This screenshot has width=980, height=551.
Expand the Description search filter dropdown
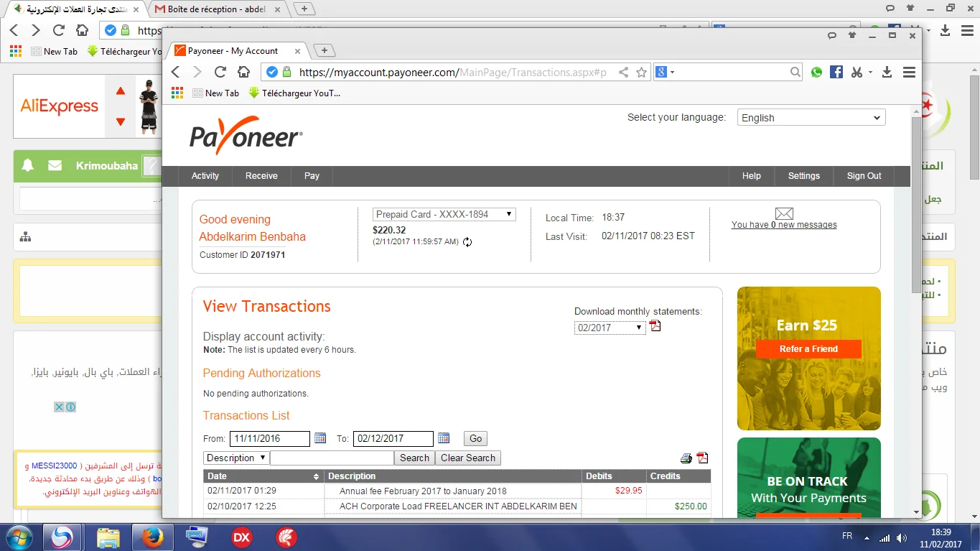236,458
